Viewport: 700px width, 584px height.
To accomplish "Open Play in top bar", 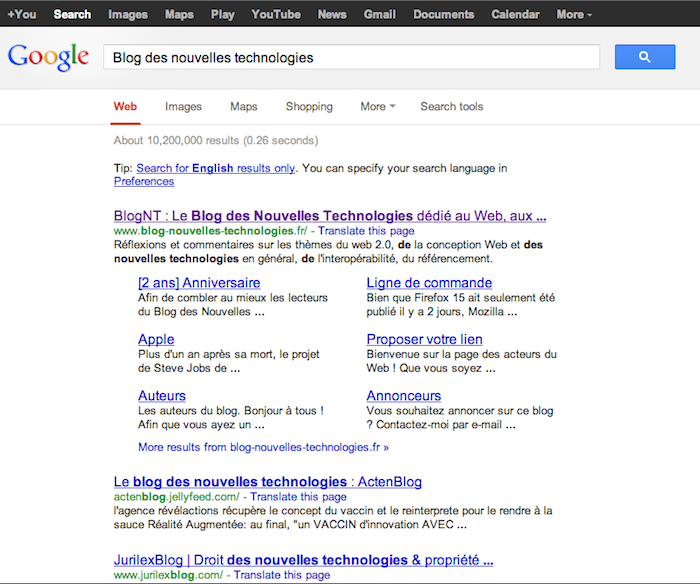I will 222,14.
